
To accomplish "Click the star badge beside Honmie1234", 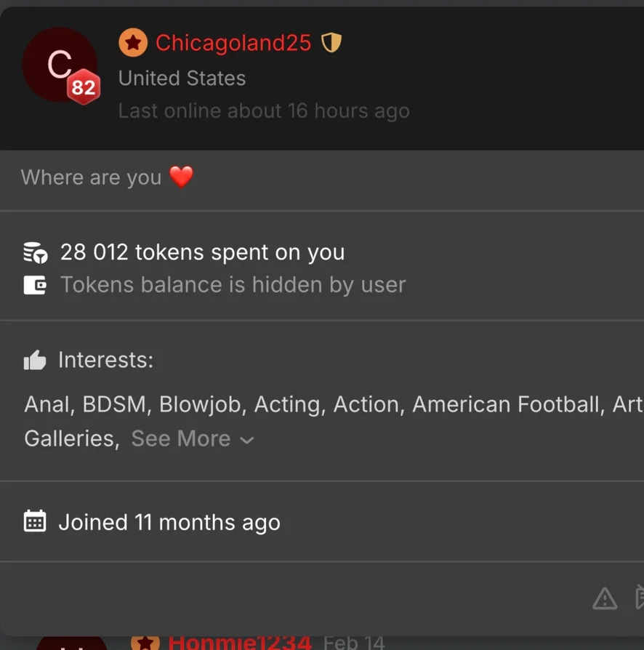I will [x=145, y=643].
